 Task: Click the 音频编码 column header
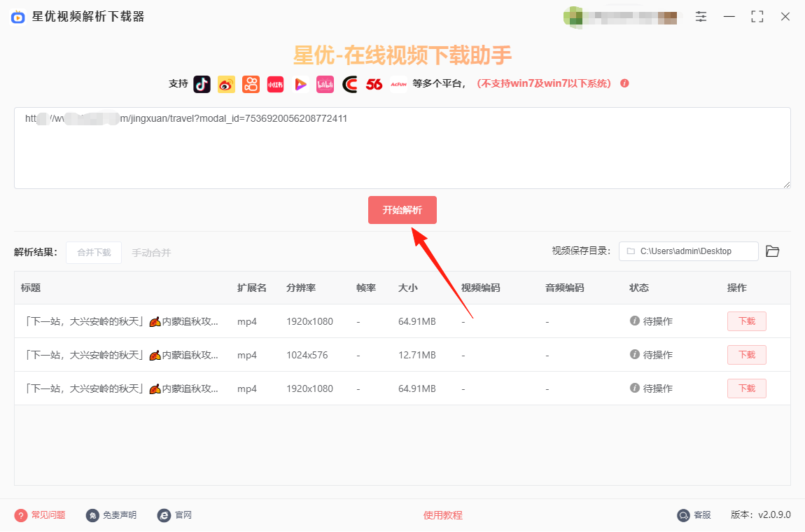(x=565, y=288)
